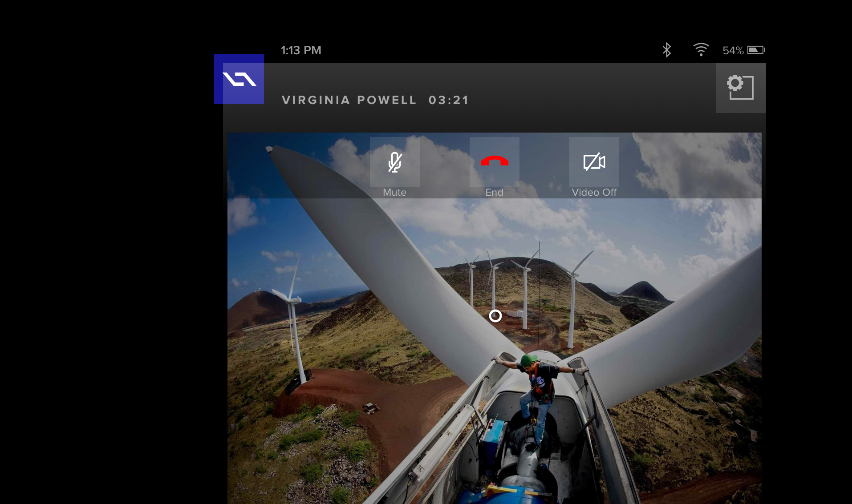The width and height of the screenshot is (852, 504).
Task: Click the caller name VIRGINIA POWELL
Action: [349, 100]
